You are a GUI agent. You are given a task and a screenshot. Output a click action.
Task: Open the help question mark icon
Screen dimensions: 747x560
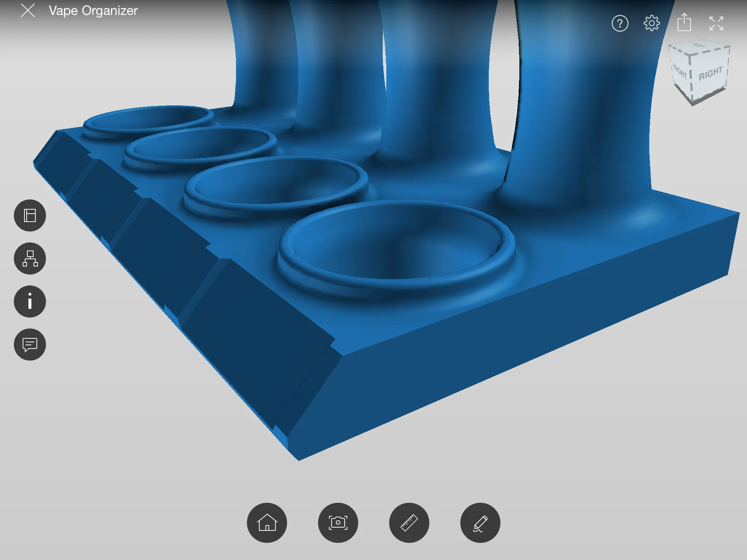pyautogui.click(x=620, y=24)
